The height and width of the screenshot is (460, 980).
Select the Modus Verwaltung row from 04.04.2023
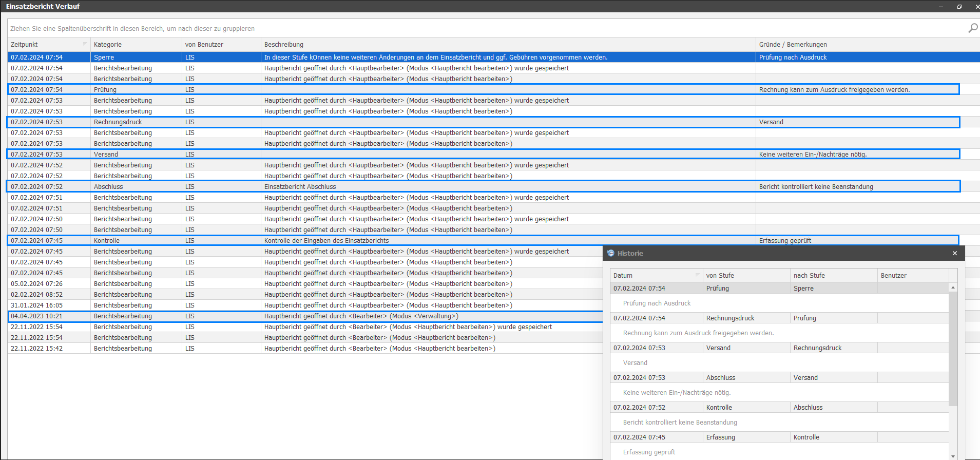coord(308,316)
